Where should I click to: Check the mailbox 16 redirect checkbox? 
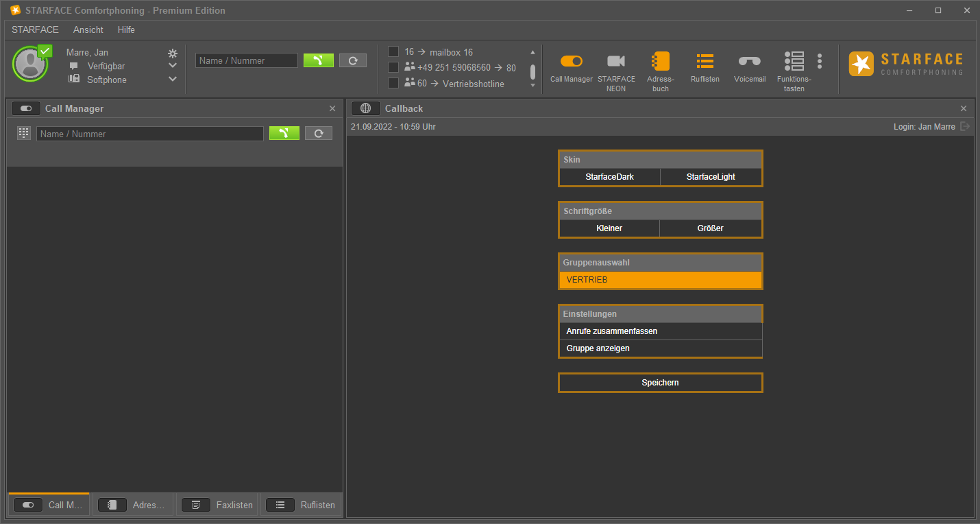(x=393, y=52)
